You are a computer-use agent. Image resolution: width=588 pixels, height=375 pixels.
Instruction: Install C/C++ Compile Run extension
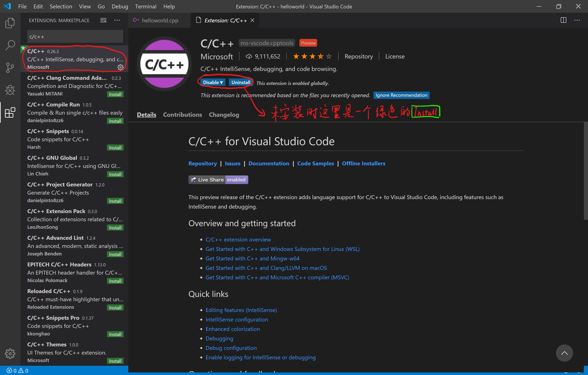[115, 121]
